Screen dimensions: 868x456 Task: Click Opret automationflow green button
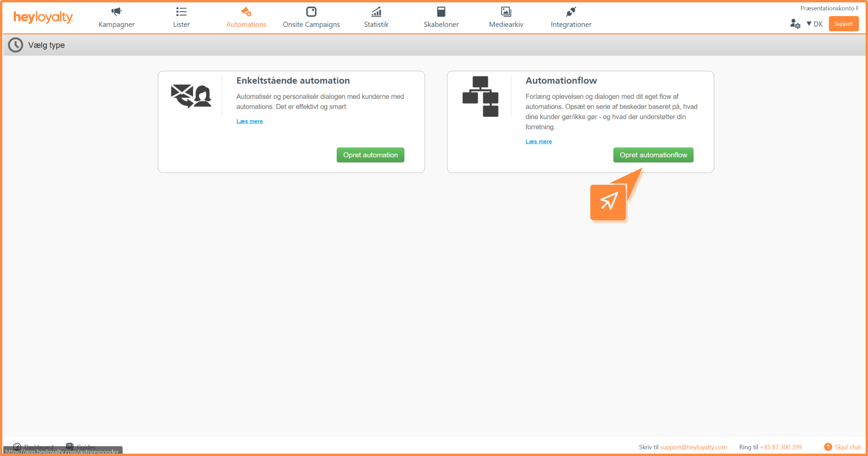(x=653, y=155)
